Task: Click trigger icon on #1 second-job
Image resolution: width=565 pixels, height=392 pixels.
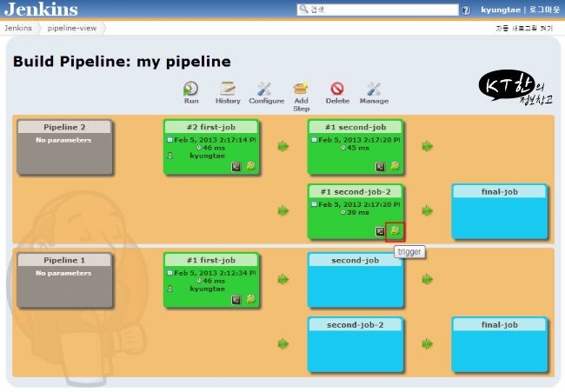Action: click(395, 166)
